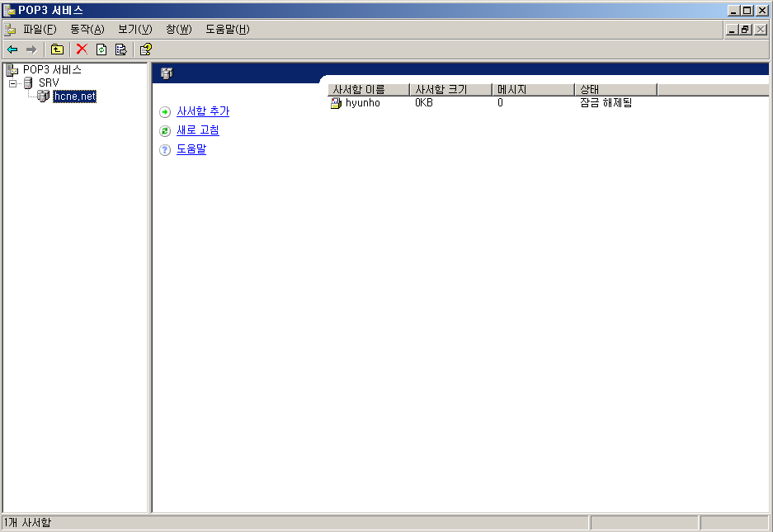This screenshot has height=532, width=773.
Task: Collapse the SRV server tree node
Action: pos(13,83)
